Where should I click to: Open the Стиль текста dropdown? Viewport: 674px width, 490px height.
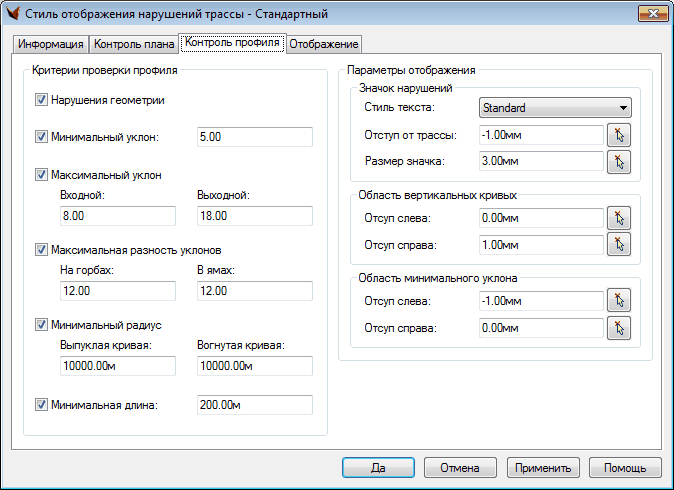(554, 108)
